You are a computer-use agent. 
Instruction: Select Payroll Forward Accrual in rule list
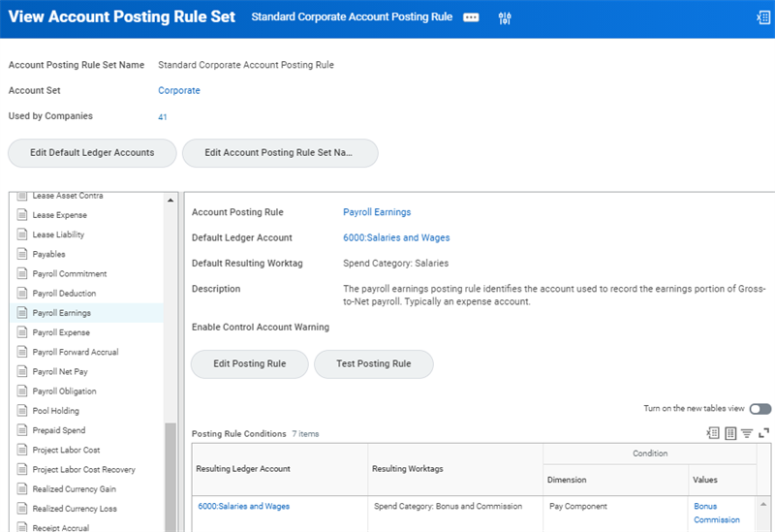click(x=76, y=352)
